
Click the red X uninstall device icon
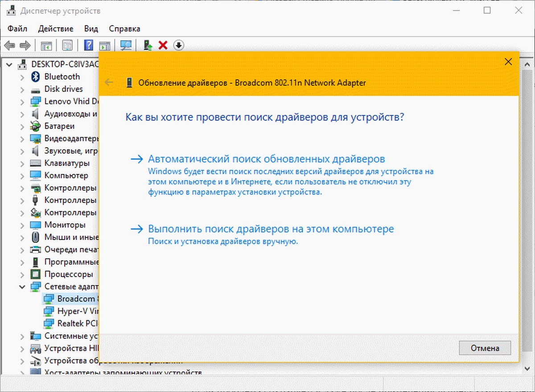coord(163,45)
